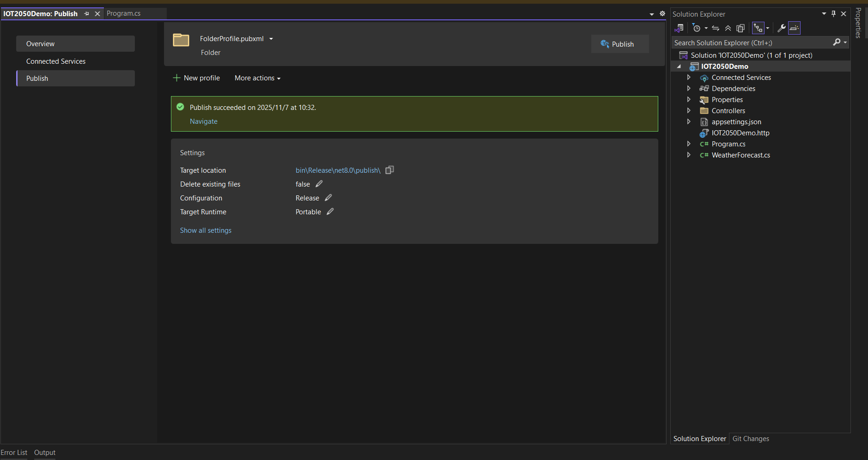Follow the Navigate link
This screenshot has width=868, height=460.
(204, 121)
